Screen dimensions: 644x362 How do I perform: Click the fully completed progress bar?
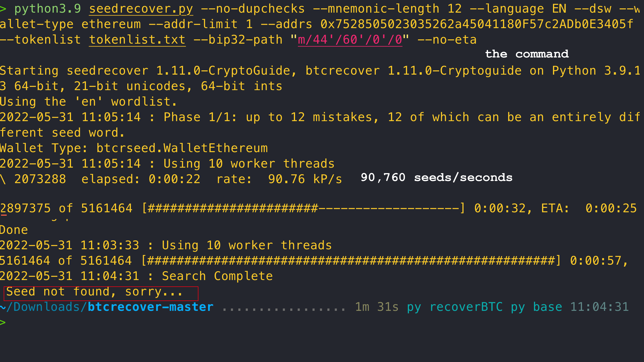coord(351,261)
